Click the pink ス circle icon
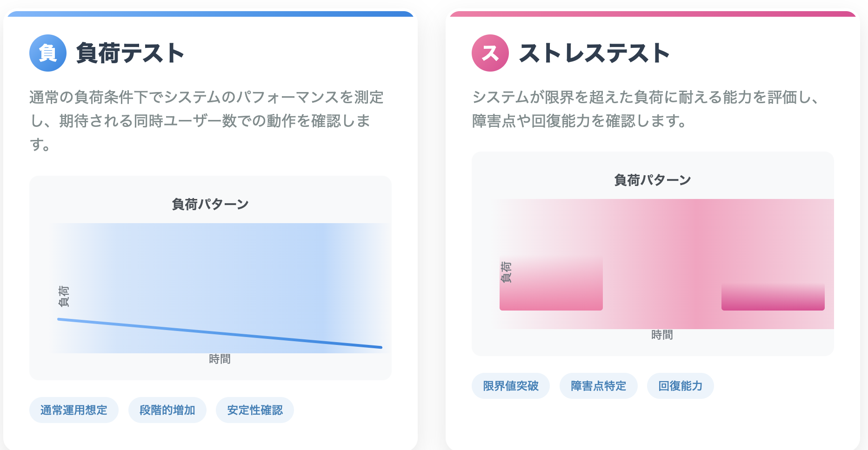 (490, 53)
